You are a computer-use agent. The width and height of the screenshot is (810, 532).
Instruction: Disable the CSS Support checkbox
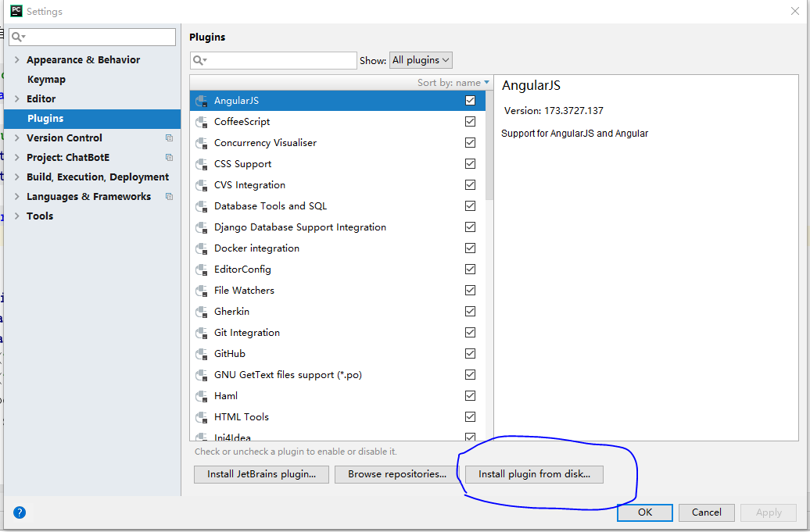pyautogui.click(x=470, y=163)
